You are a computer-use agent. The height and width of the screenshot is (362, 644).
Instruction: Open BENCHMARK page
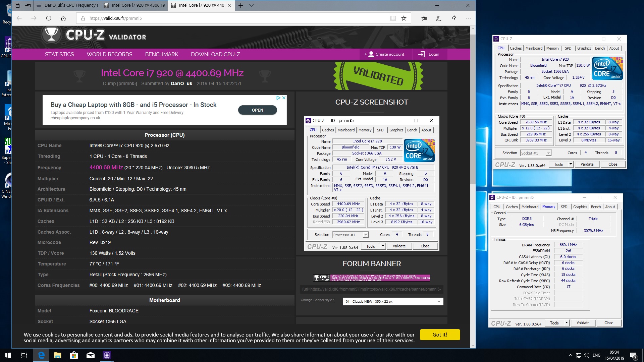[162, 54]
